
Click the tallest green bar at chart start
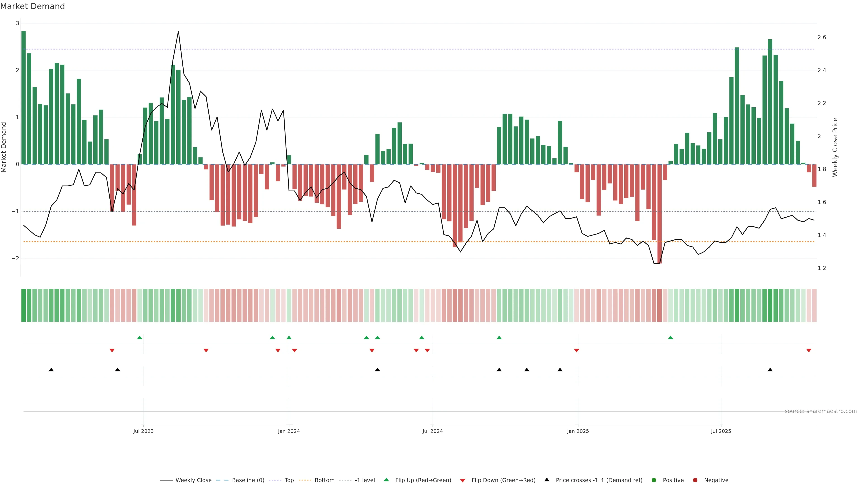point(24,98)
